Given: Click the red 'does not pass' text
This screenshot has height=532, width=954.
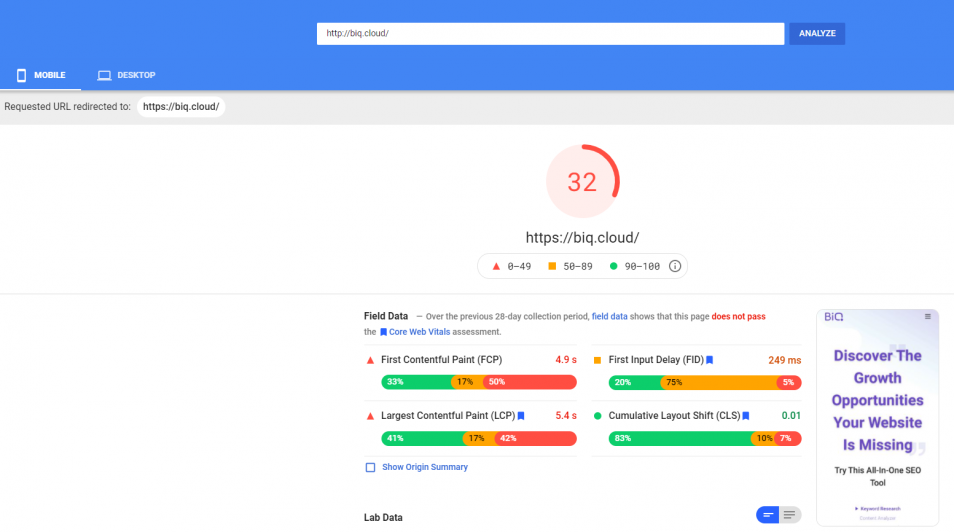Looking at the screenshot, I should [739, 317].
